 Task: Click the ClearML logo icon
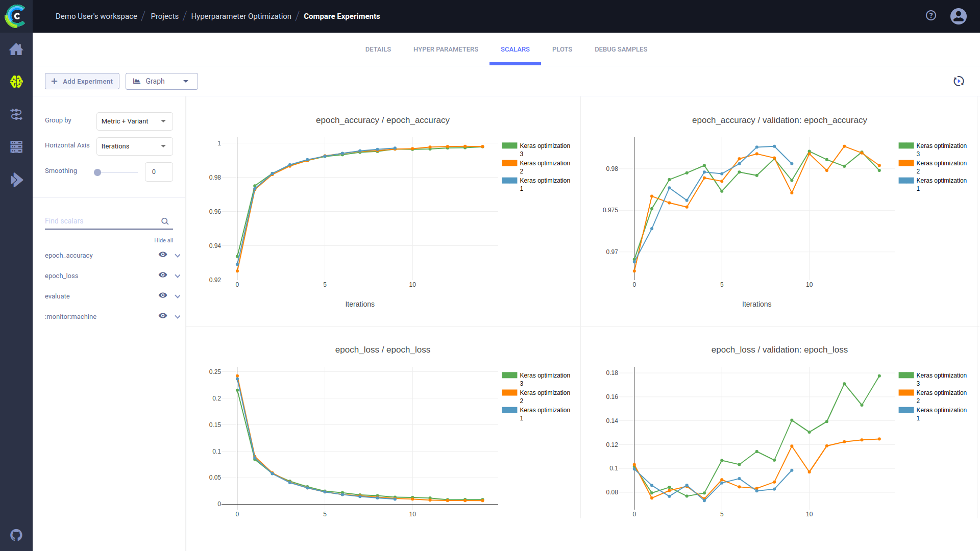15,16
